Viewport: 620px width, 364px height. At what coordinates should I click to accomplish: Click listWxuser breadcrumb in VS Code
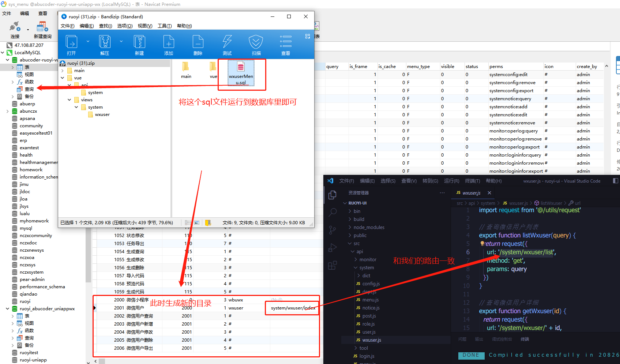click(x=551, y=203)
